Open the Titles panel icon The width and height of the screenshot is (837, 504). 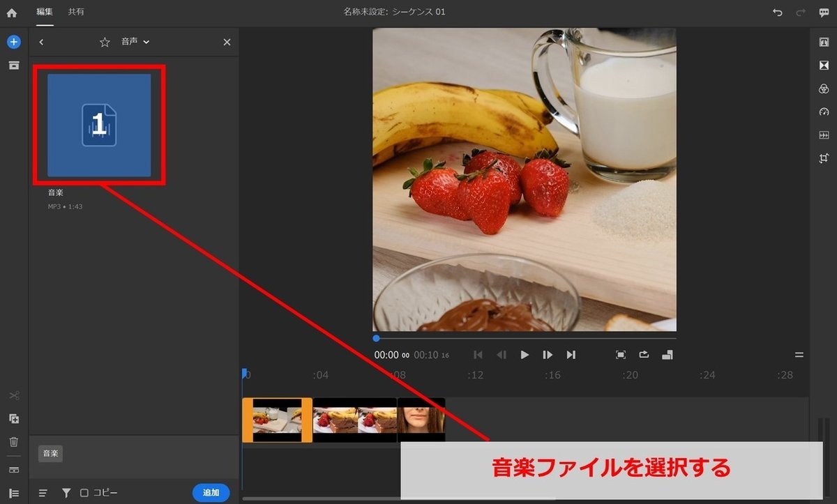[x=824, y=43]
